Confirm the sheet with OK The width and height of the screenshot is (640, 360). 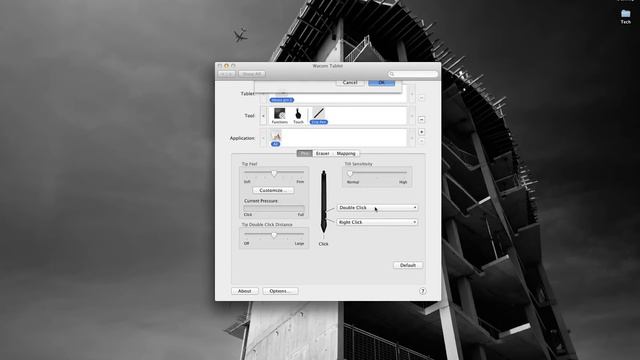381,82
